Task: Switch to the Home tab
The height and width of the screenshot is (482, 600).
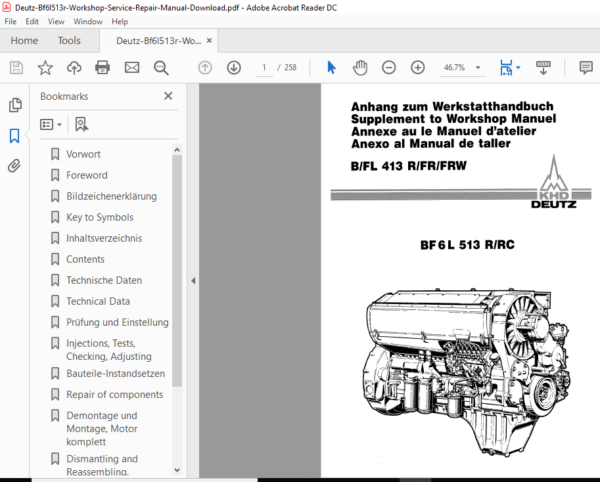Action: (x=24, y=41)
